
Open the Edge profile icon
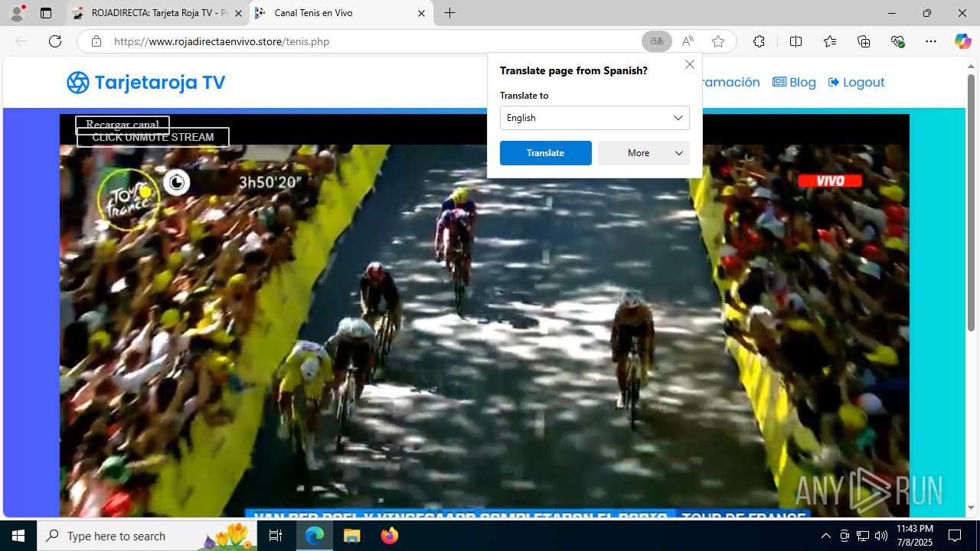click(17, 13)
